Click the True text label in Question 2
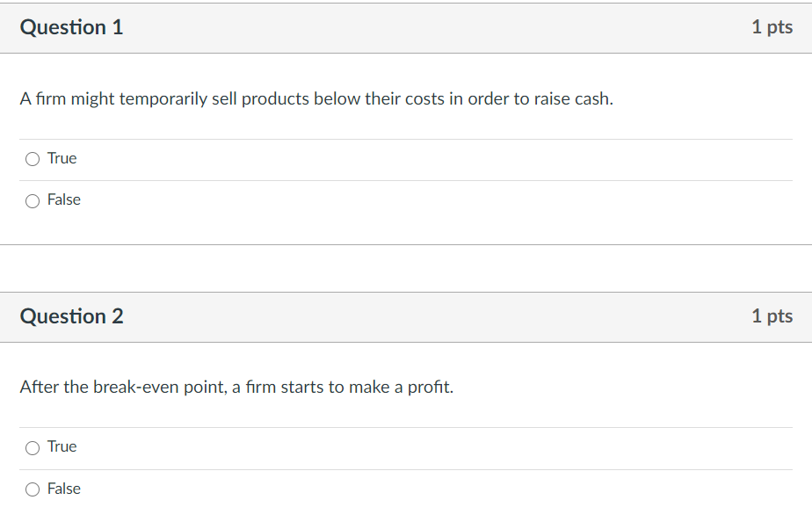The width and height of the screenshot is (812, 529). coord(62,447)
